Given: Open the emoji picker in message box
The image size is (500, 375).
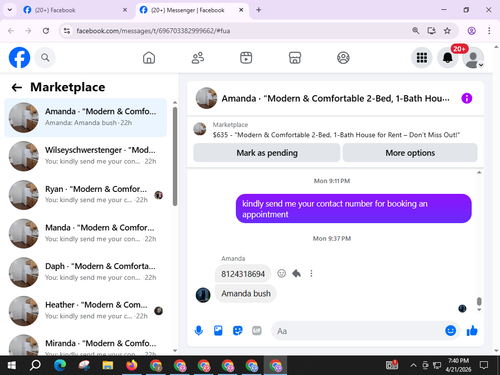Looking at the screenshot, I should point(450,331).
